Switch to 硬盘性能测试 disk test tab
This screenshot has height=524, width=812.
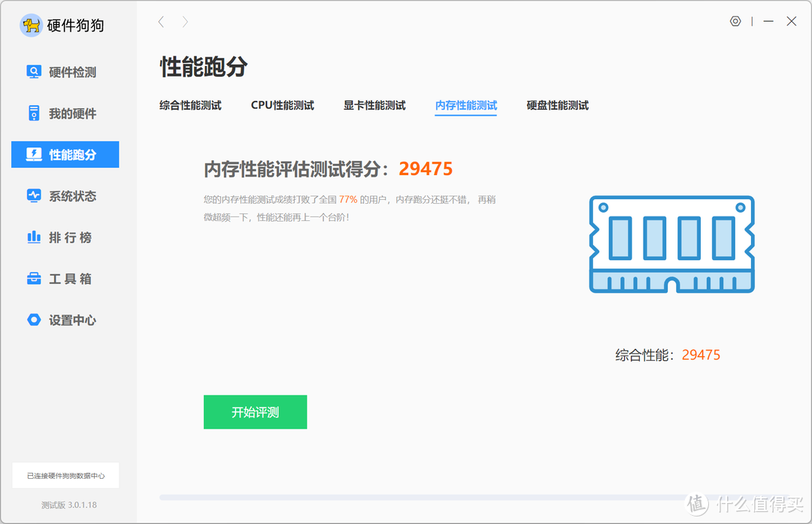[x=556, y=105]
